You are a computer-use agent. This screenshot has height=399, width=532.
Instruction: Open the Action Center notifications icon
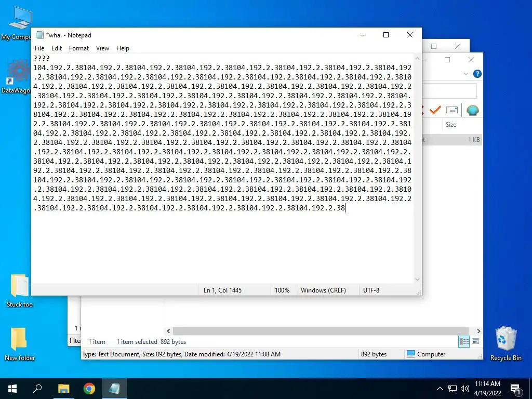click(x=515, y=389)
